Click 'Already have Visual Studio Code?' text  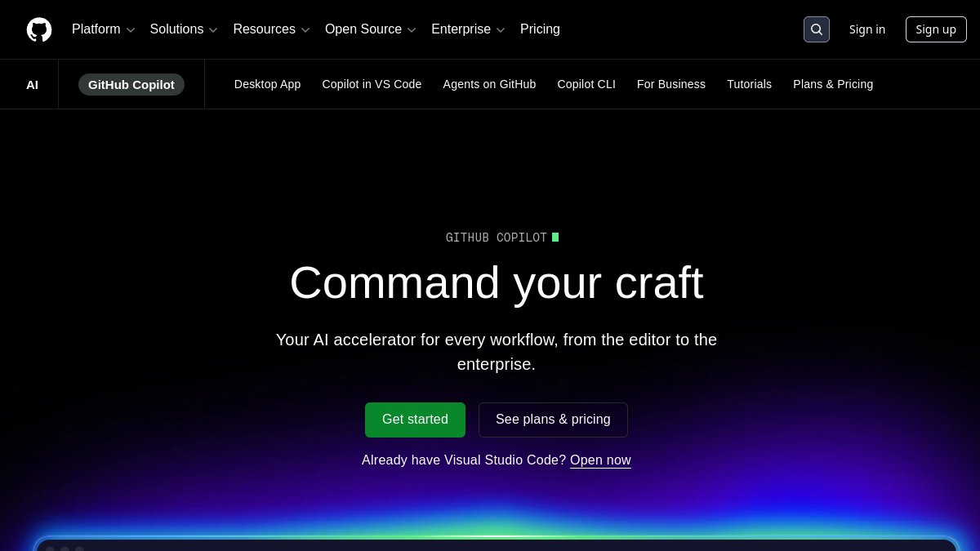pos(464,460)
